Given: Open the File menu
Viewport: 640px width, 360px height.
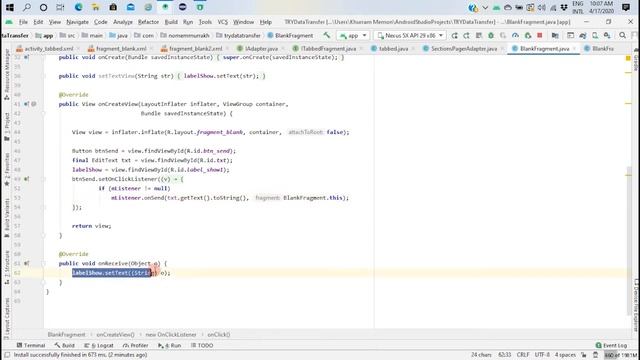Looking at the screenshot, I should coord(23,22).
